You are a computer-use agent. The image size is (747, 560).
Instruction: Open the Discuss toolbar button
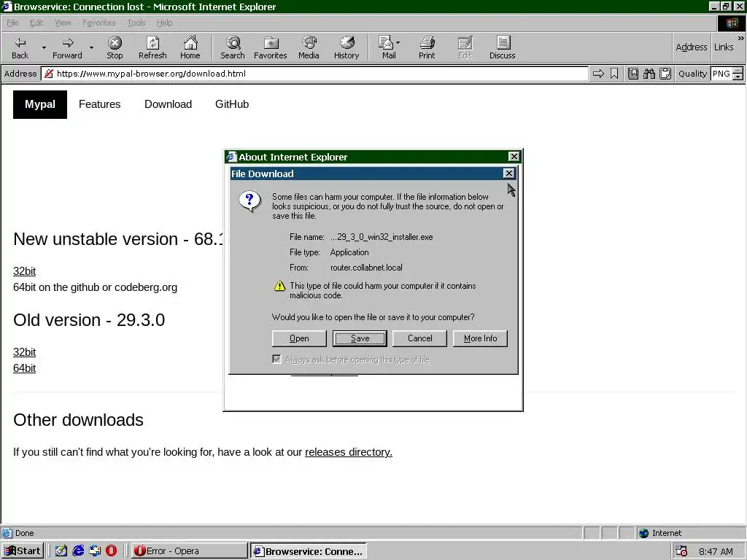pyautogui.click(x=502, y=47)
